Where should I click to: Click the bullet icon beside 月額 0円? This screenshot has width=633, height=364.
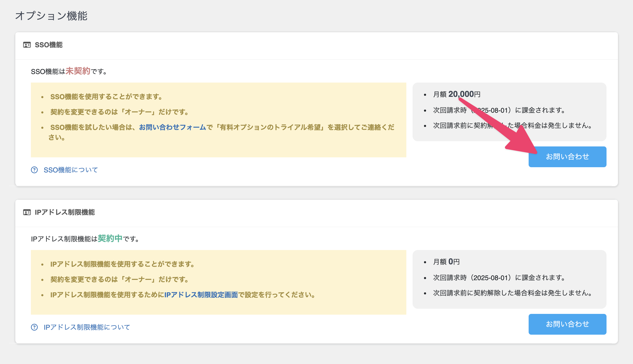425,262
